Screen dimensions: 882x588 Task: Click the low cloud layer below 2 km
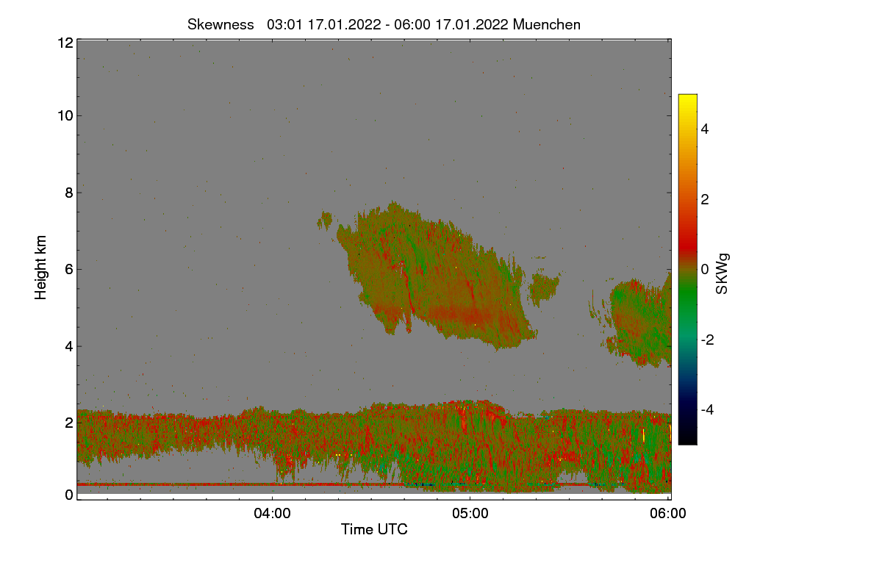[374, 448]
